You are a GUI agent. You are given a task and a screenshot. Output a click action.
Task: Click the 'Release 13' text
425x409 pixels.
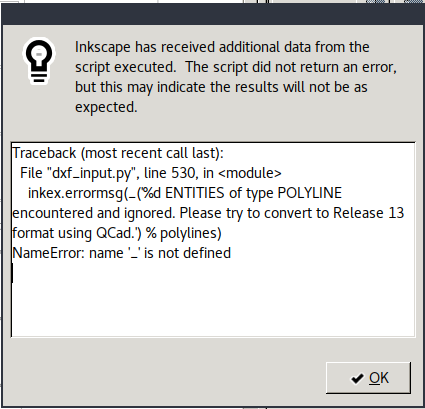click(x=369, y=213)
